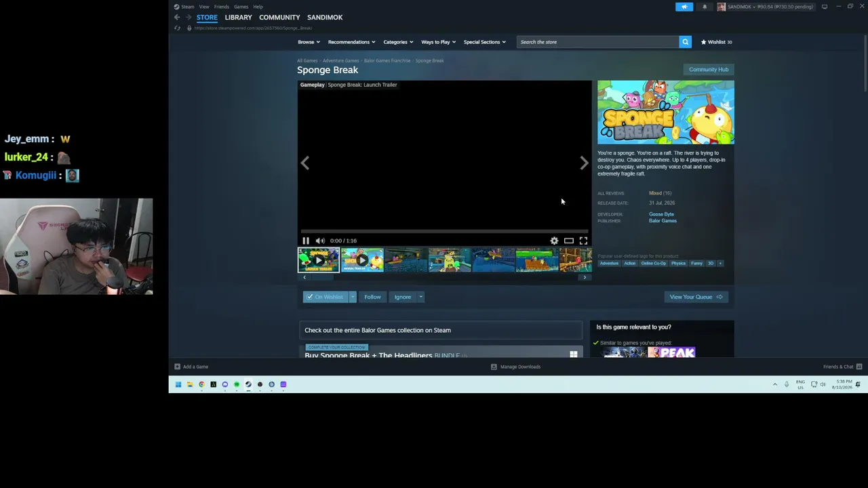868x488 pixels.
Task: Click View Your Queue
Action: coord(696,297)
